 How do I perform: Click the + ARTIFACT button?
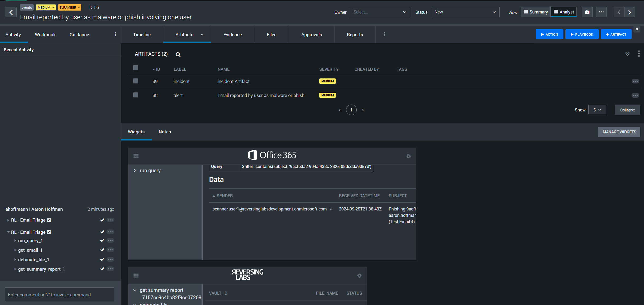616,34
